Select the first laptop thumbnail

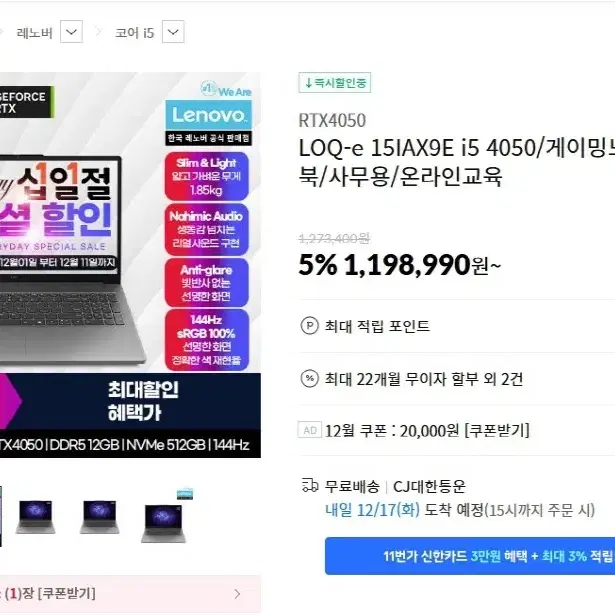35,517
